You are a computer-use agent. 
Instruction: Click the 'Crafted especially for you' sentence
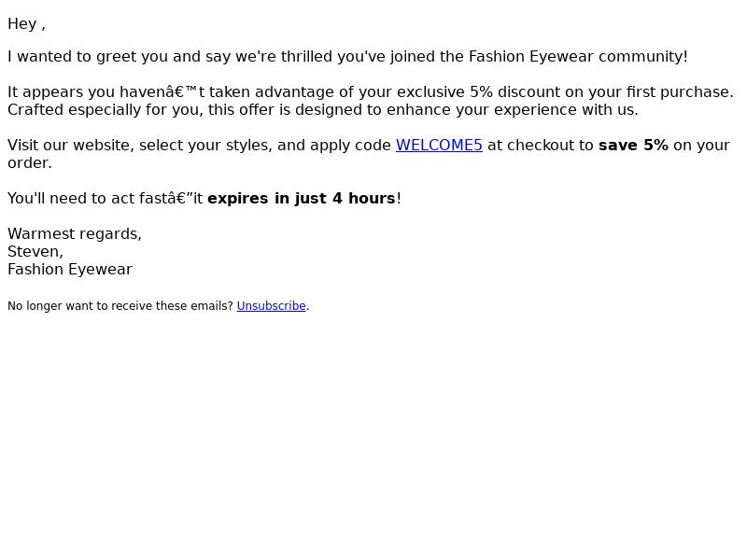click(323, 110)
